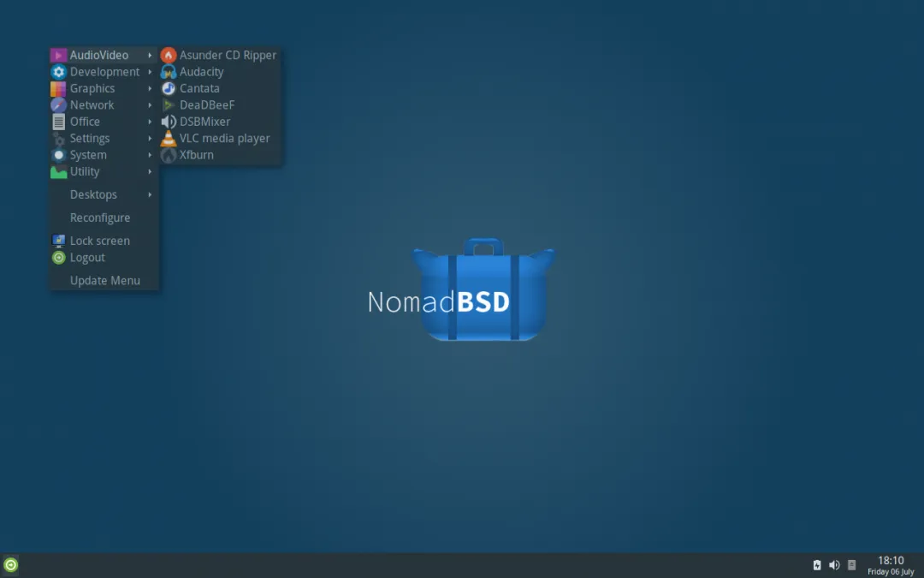
Task: Click the Lock screen monitor icon
Action: click(x=58, y=241)
